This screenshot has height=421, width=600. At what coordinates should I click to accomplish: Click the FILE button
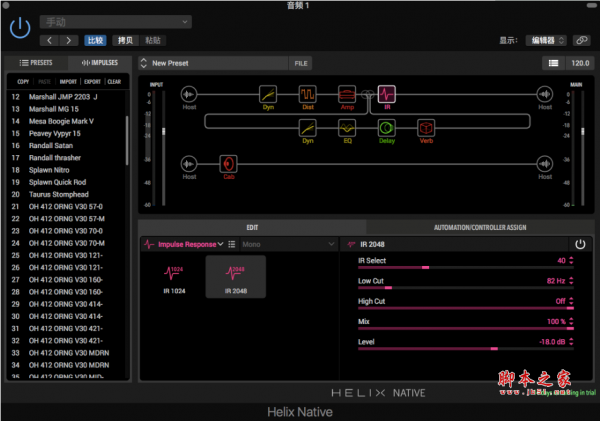point(300,63)
